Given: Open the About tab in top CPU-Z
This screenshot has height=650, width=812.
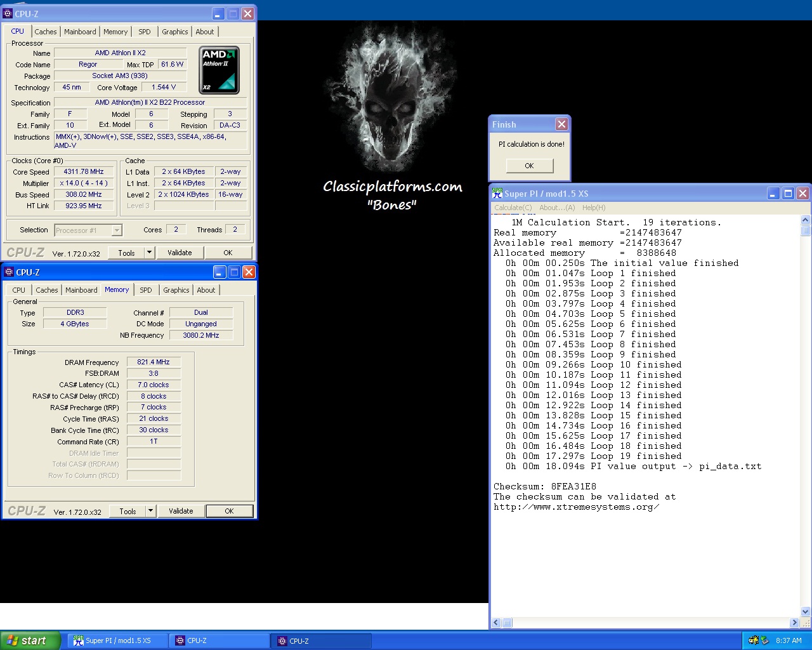Looking at the screenshot, I should click(205, 32).
